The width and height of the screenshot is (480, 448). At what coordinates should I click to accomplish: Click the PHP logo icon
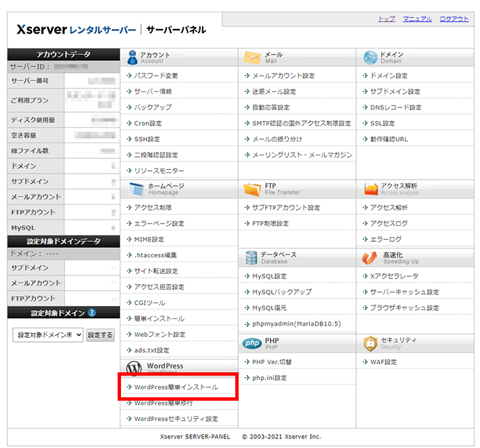(252, 343)
